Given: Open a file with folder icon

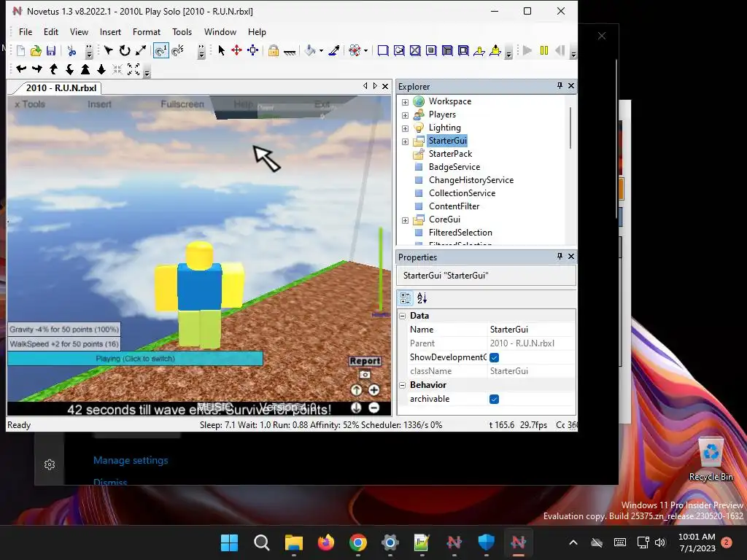Looking at the screenshot, I should tap(36, 50).
